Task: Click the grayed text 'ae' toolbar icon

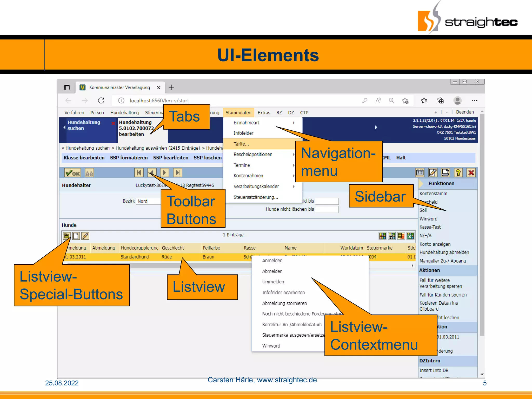Action: click(89, 173)
